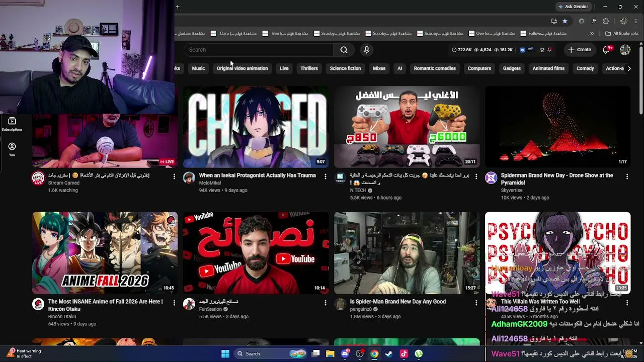Open Chrome from the taskbar
This screenshot has width=644, height=362.
tap(374, 353)
